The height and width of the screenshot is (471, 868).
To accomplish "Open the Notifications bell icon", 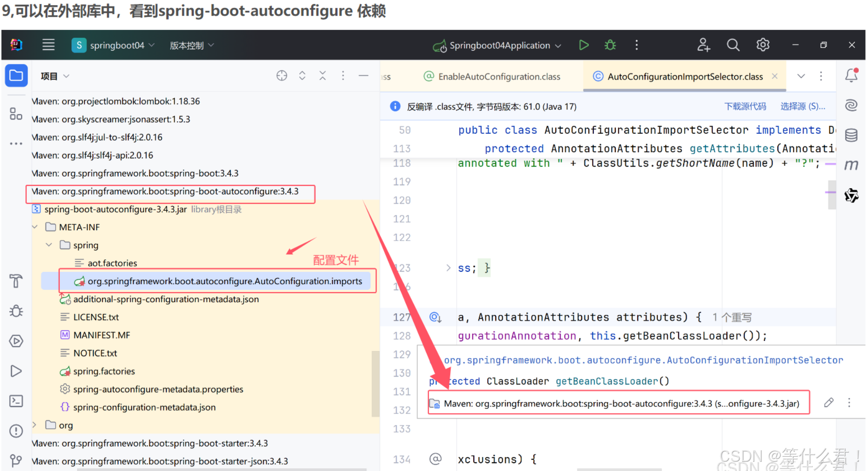I will [851, 75].
